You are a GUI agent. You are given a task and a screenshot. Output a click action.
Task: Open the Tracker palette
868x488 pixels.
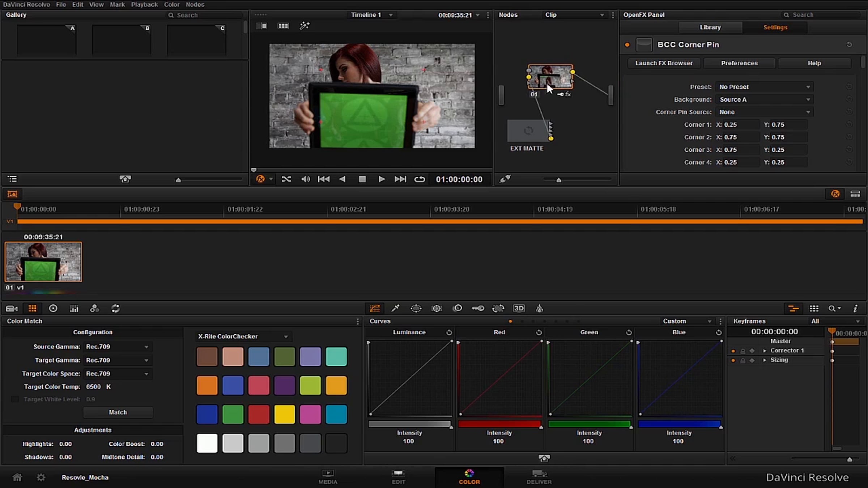point(437,308)
